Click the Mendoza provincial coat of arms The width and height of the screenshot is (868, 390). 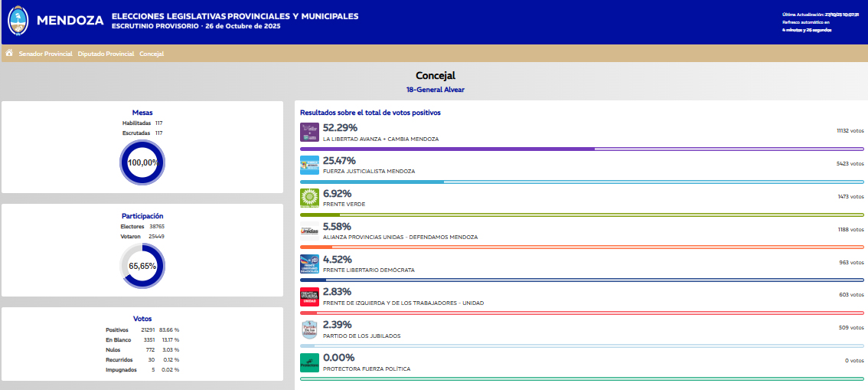coord(17,21)
